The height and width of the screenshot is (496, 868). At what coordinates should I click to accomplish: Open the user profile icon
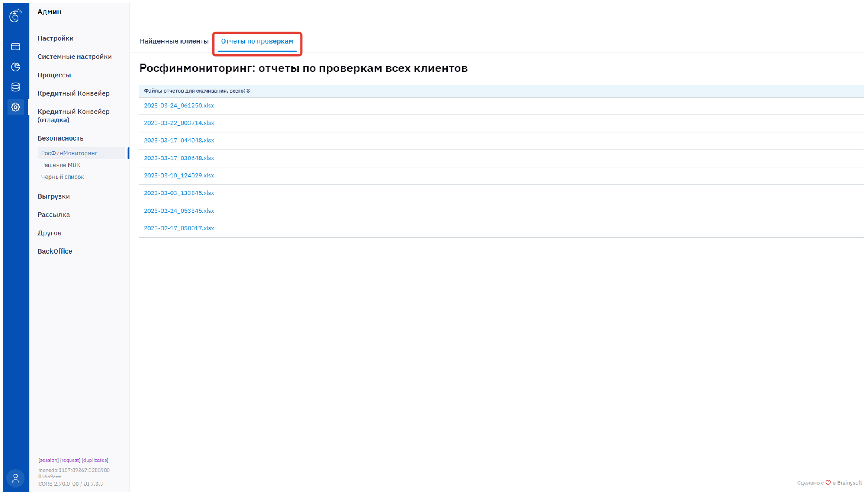(16, 478)
